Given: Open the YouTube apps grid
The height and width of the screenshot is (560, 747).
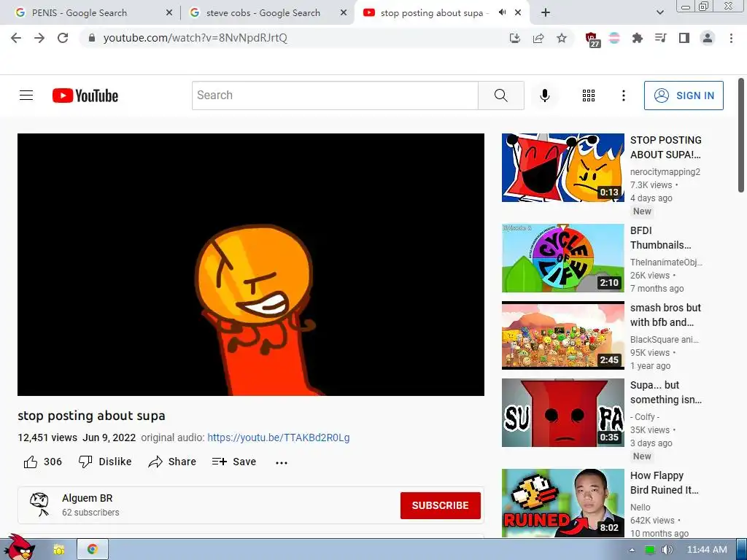Looking at the screenshot, I should [x=589, y=96].
